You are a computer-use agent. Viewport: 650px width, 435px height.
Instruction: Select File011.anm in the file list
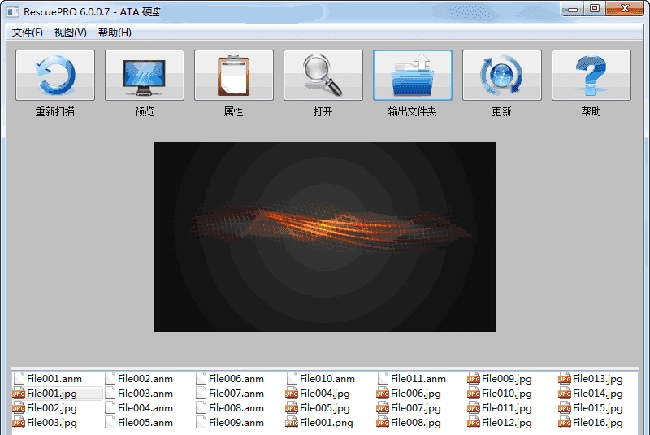click(x=418, y=379)
